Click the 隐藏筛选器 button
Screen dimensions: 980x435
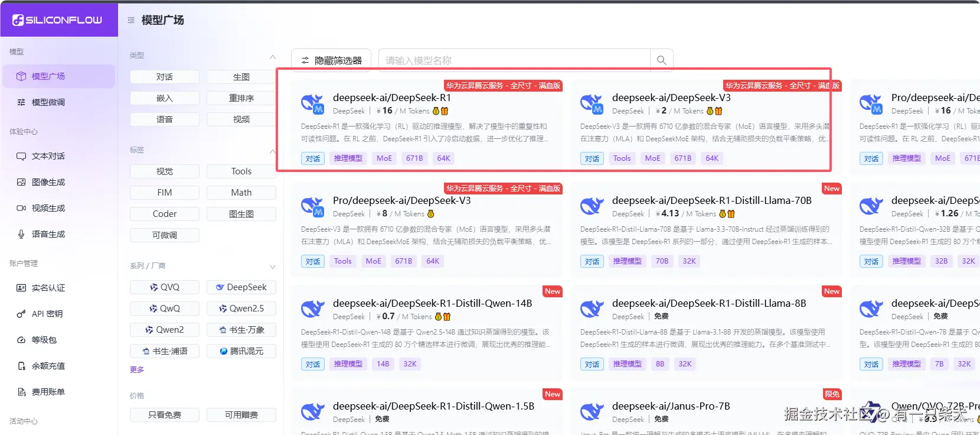(x=331, y=60)
